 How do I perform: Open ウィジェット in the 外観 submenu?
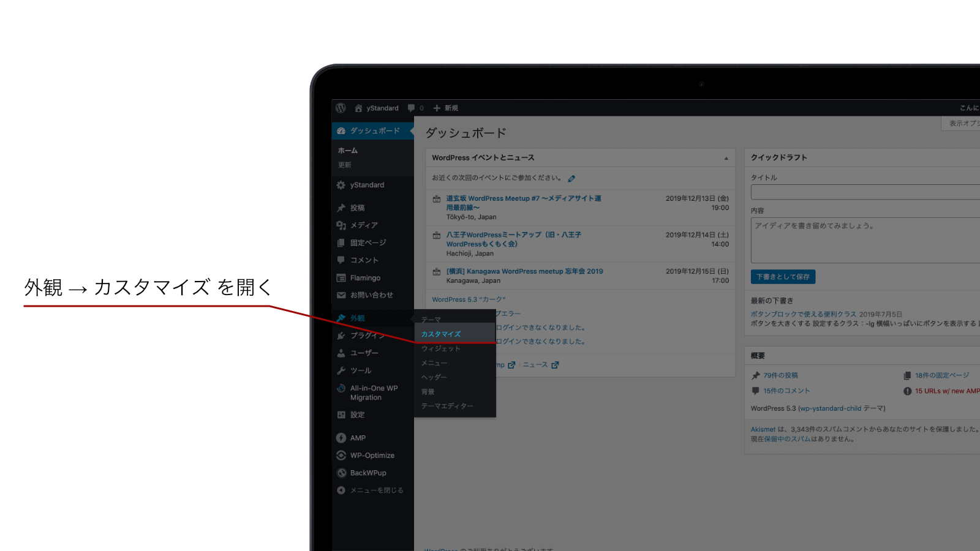pos(441,348)
